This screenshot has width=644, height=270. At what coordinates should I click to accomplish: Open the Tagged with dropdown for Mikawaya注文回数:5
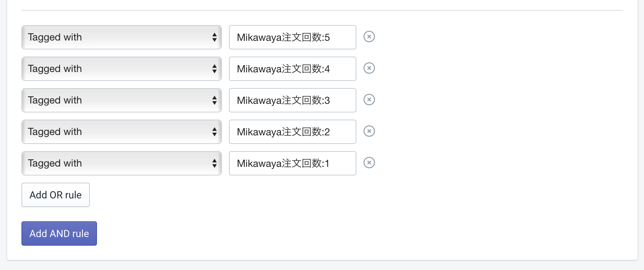coord(121,37)
